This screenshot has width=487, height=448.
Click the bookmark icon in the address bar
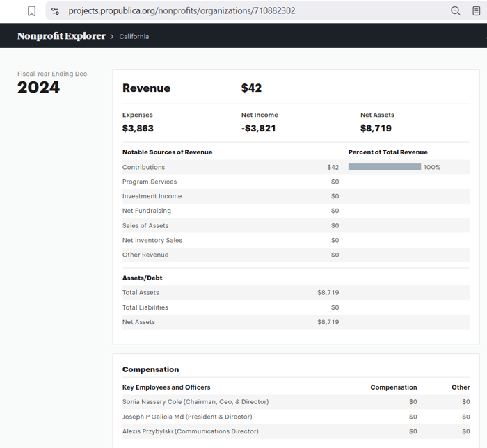point(31,11)
